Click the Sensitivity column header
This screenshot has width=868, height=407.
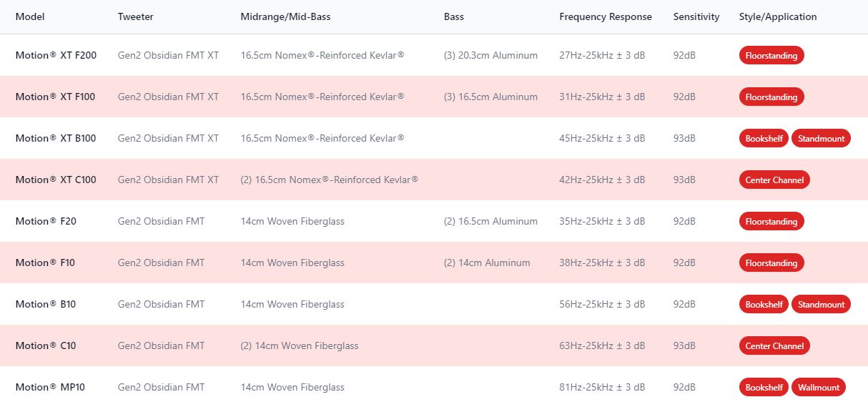[696, 17]
